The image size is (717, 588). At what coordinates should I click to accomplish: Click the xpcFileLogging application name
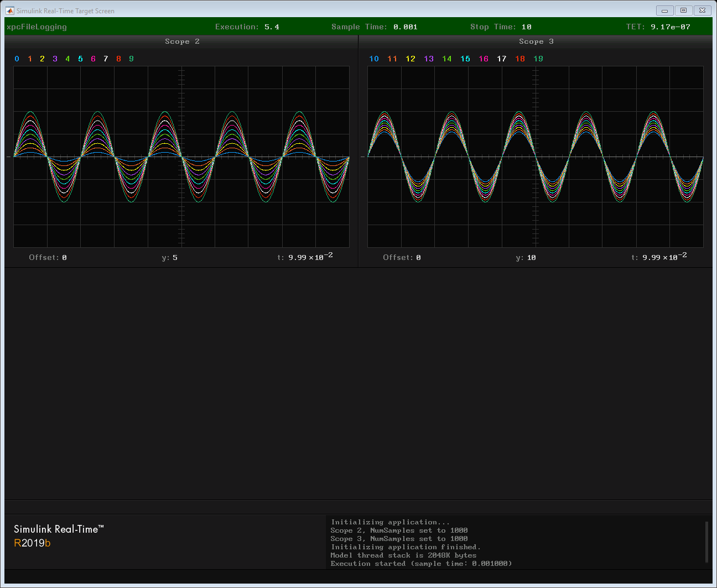37,27
